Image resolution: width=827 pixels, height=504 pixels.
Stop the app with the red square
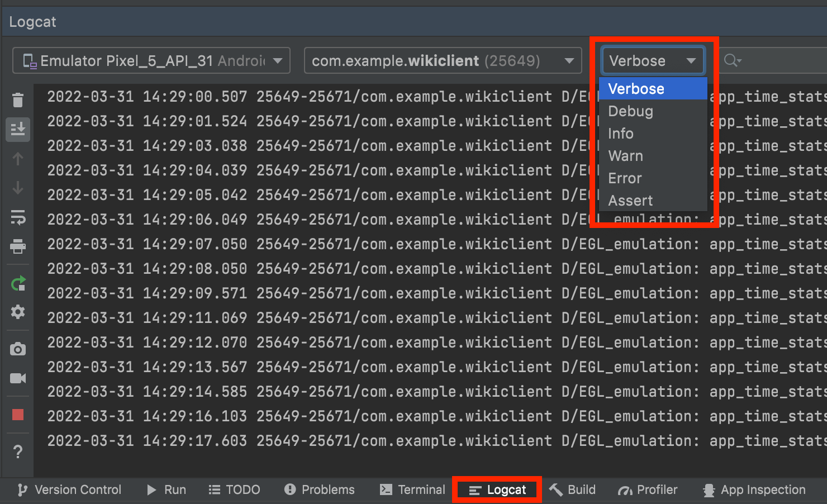[x=18, y=415]
